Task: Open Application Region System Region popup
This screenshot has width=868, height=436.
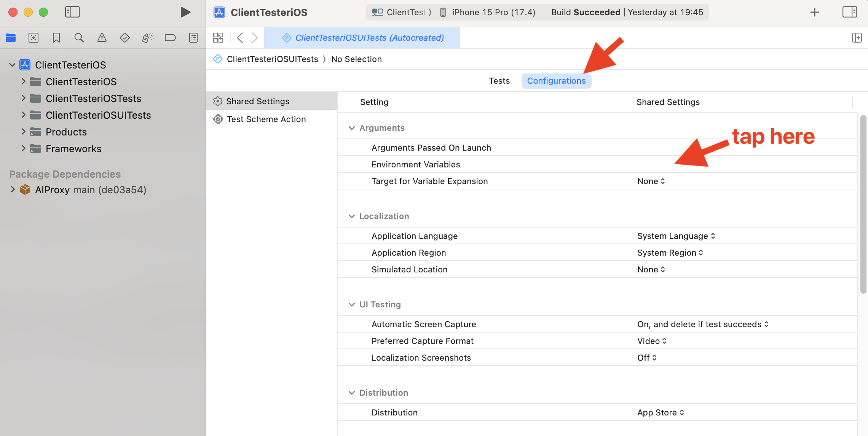Action: (x=670, y=253)
